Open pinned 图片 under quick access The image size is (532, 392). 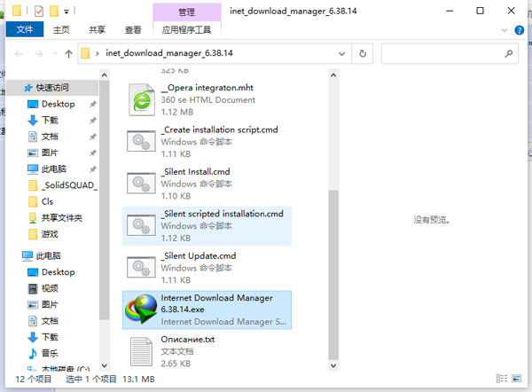click(50, 153)
